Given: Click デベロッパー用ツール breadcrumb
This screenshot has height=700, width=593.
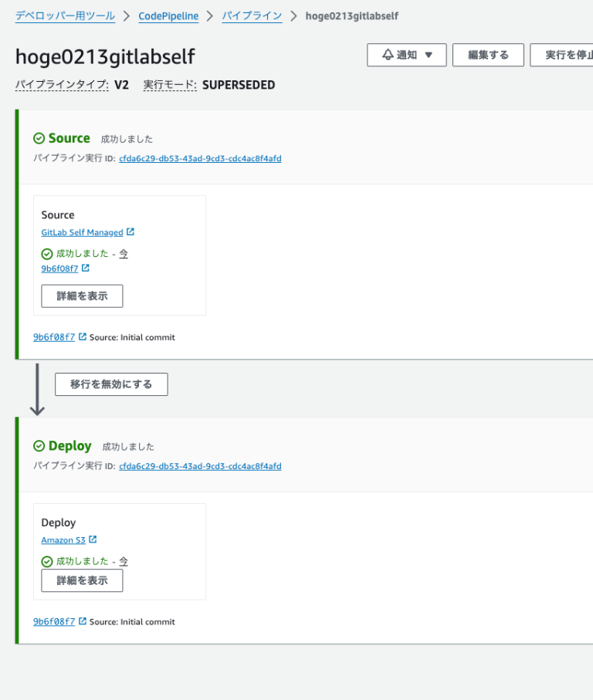Looking at the screenshot, I should point(65,15).
